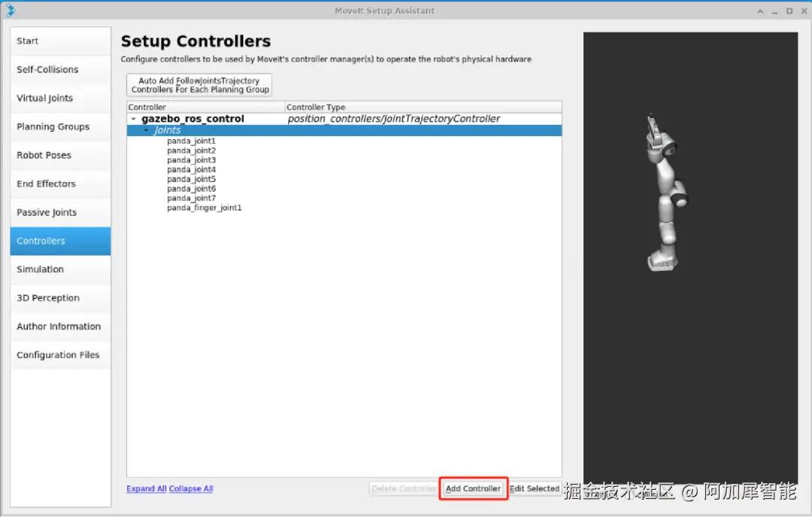Click the MoveIt app icon in title bar
The height and width of the screenshot is (517, 812).
(11, 11)
